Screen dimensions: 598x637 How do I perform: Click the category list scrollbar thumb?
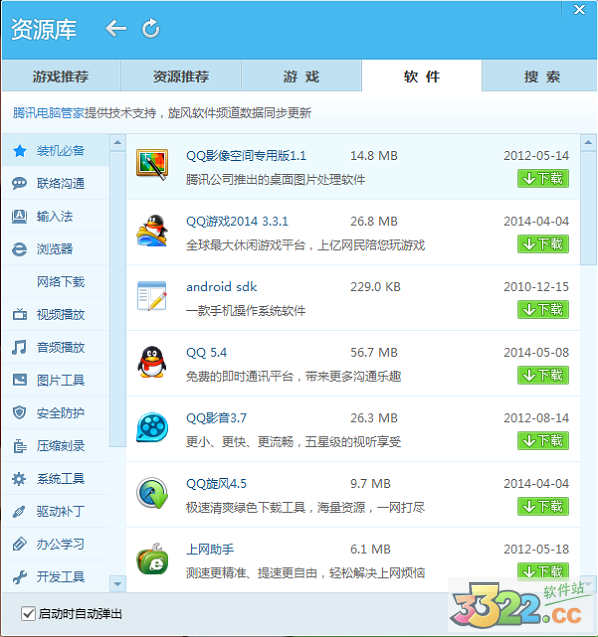(117, 299)
